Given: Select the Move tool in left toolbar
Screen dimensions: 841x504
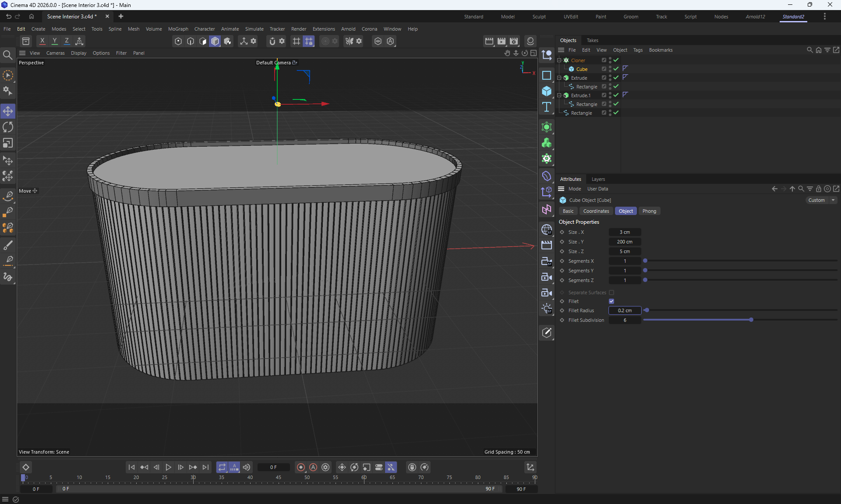Looking at the screenshot, I should click(8, 111).
